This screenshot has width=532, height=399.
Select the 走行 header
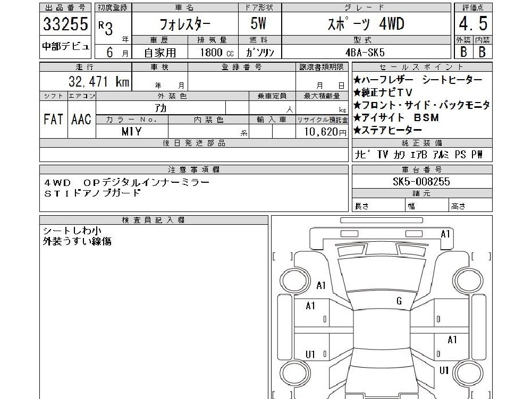[x=85, y=67]
